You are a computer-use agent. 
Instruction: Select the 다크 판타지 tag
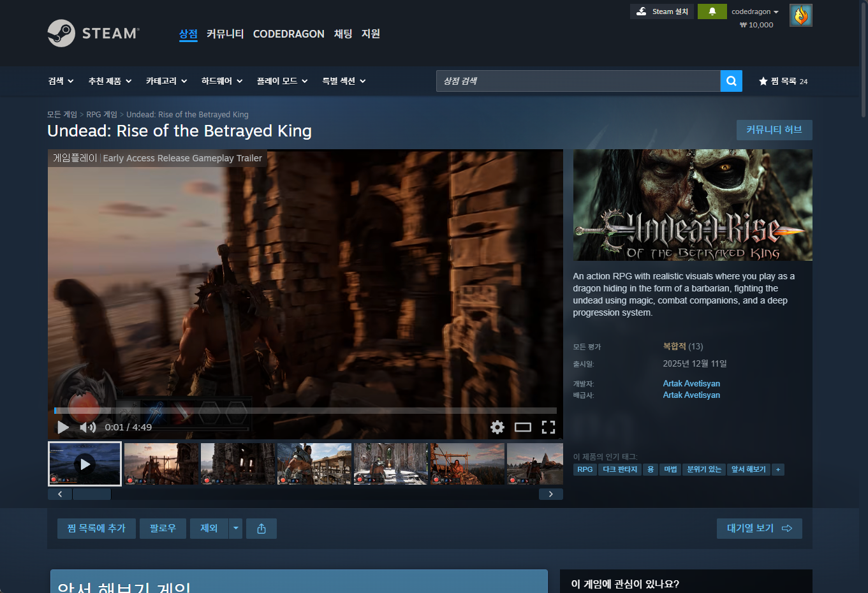[620, 469]
